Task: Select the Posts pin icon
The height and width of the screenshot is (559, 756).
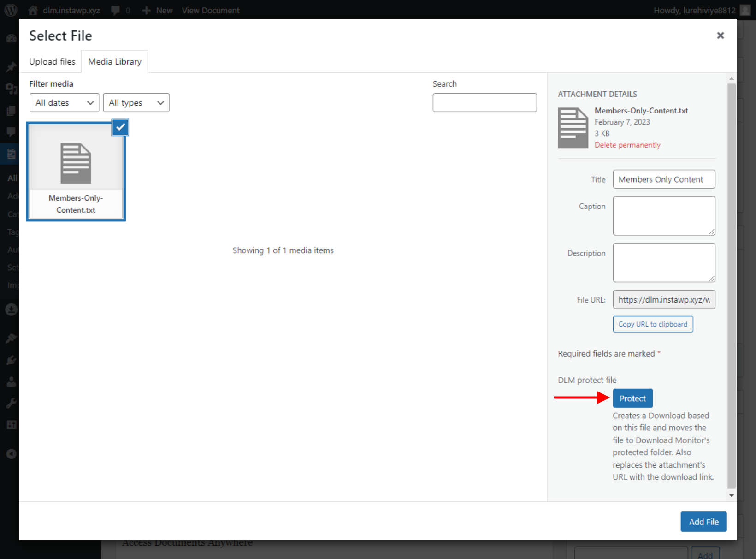Action: (11, 67)
